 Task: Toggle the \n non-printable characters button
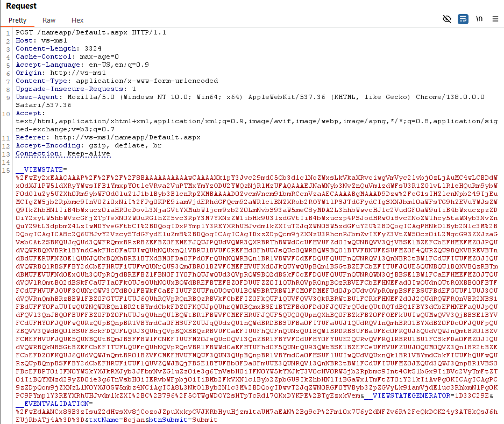[479, 19]
